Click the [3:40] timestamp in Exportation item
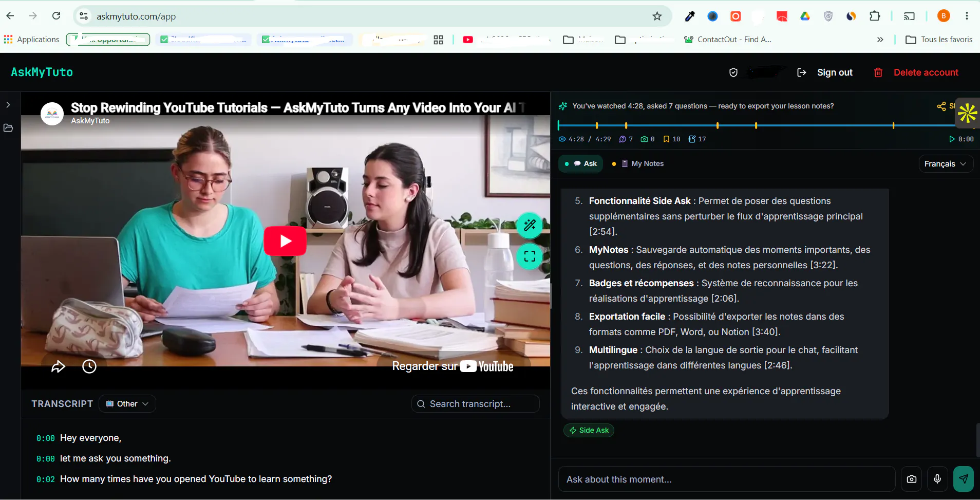This screenshot has width=980, height=500. click(x=765, y=332)
